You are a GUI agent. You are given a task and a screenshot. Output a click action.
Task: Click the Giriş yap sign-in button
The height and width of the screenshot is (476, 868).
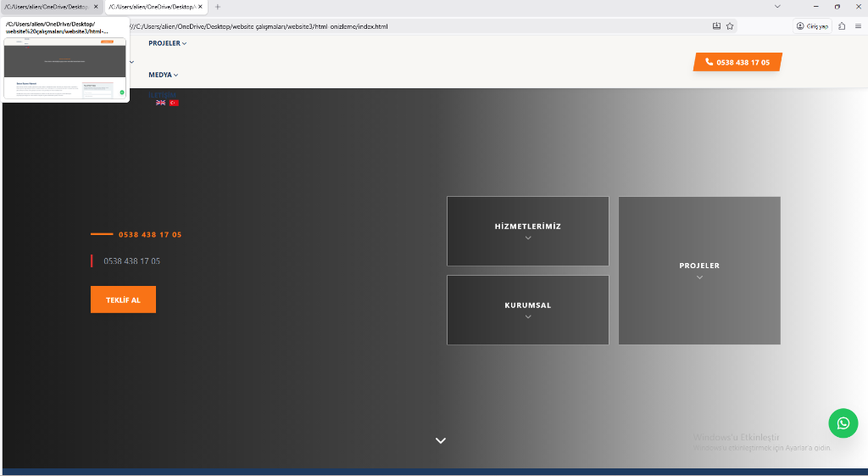pyautogui.click(x=813, y=26)
